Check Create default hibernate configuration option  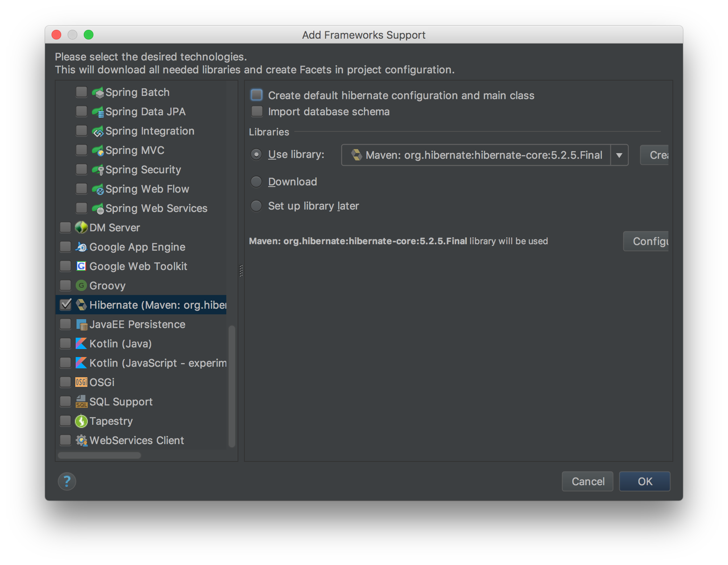pos(256,95)
